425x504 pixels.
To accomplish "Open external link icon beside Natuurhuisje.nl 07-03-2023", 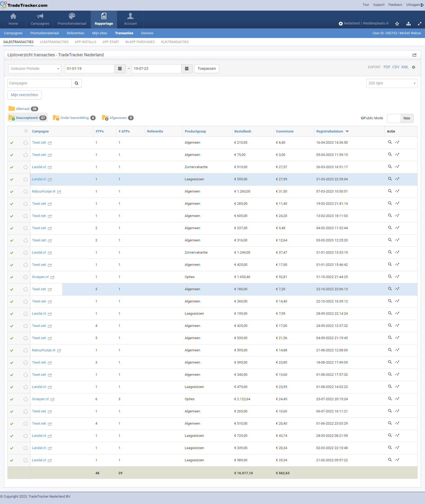I will point(59,192).
